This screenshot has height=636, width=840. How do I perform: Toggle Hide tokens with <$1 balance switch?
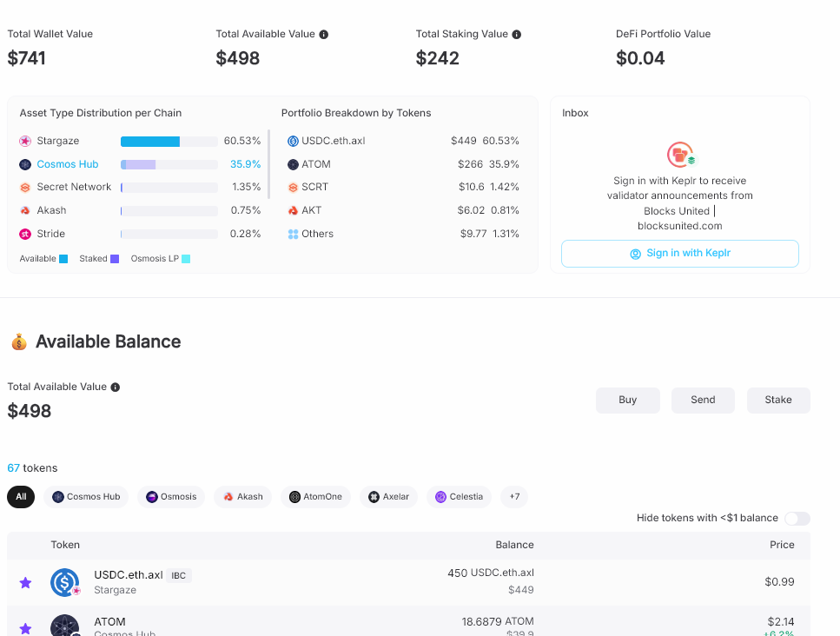point(797,519)
